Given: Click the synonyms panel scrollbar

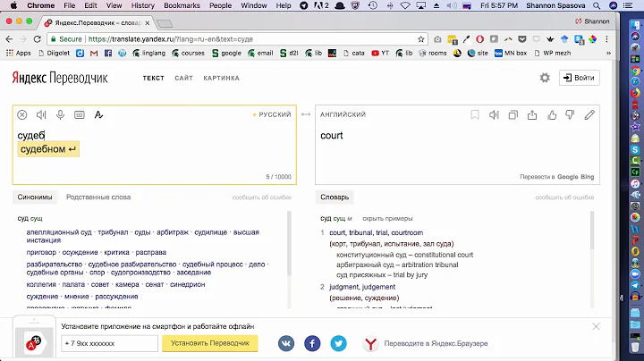Looking at the screenshot, I should click(x=289, y=243).
